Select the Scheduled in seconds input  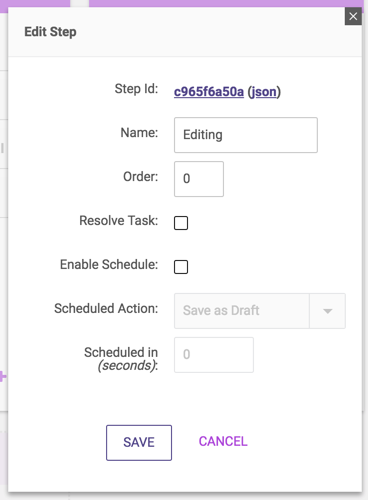coord(214,355)
